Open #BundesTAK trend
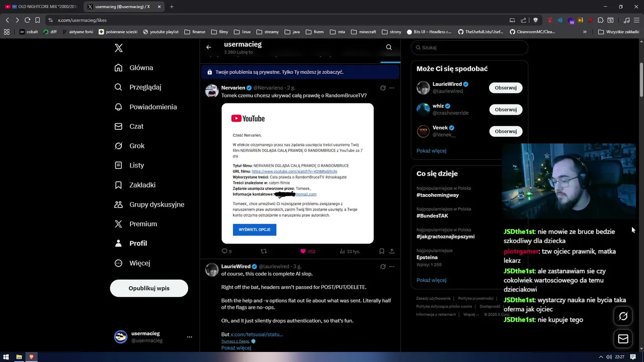This screenshot has width=644, height=362. point(432,216)
